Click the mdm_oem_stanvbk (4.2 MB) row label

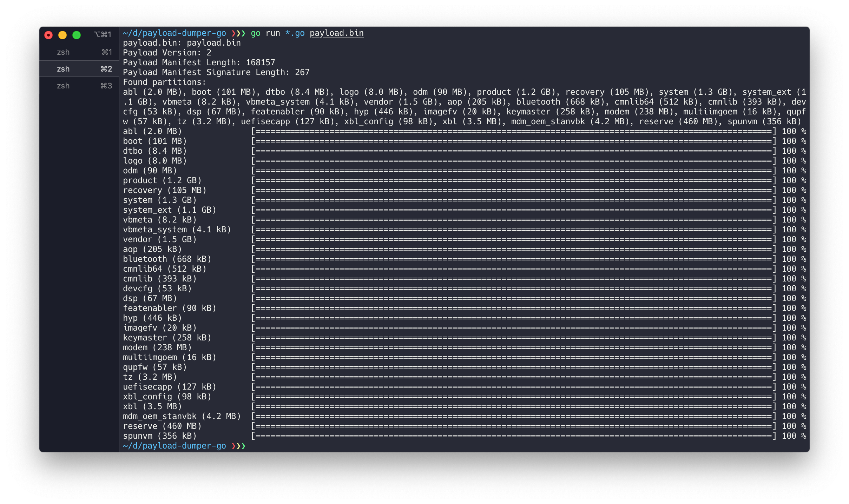click(182, 416)
